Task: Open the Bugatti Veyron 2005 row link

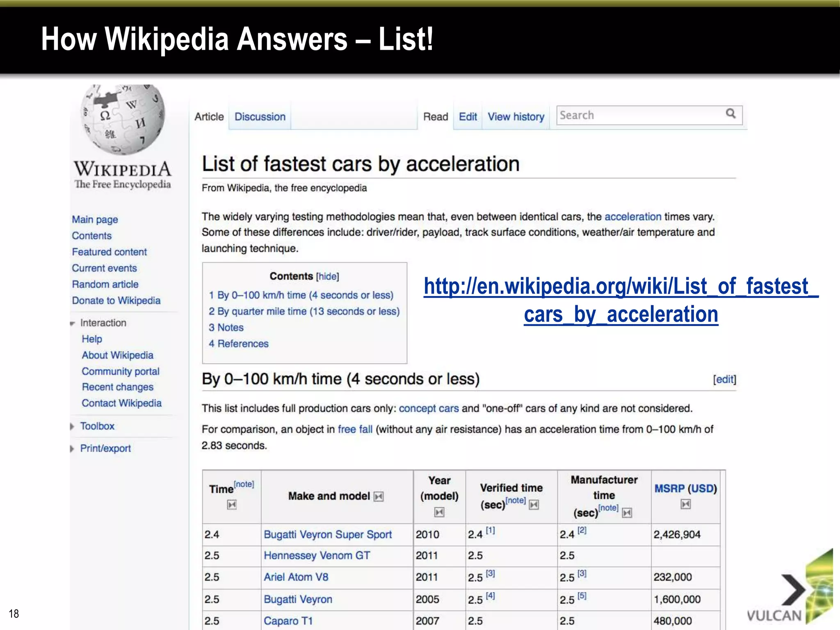Action: (x=298, y=600)
